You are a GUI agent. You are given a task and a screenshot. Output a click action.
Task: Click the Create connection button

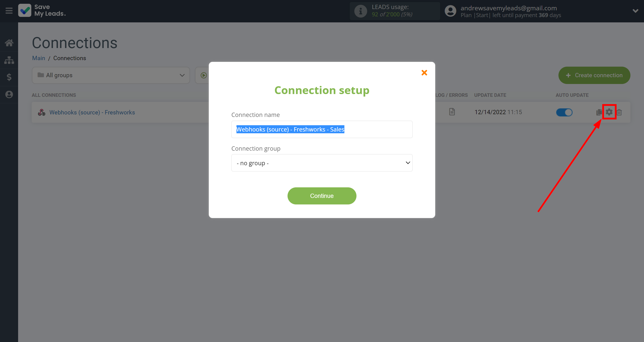[x=594, y=75]
